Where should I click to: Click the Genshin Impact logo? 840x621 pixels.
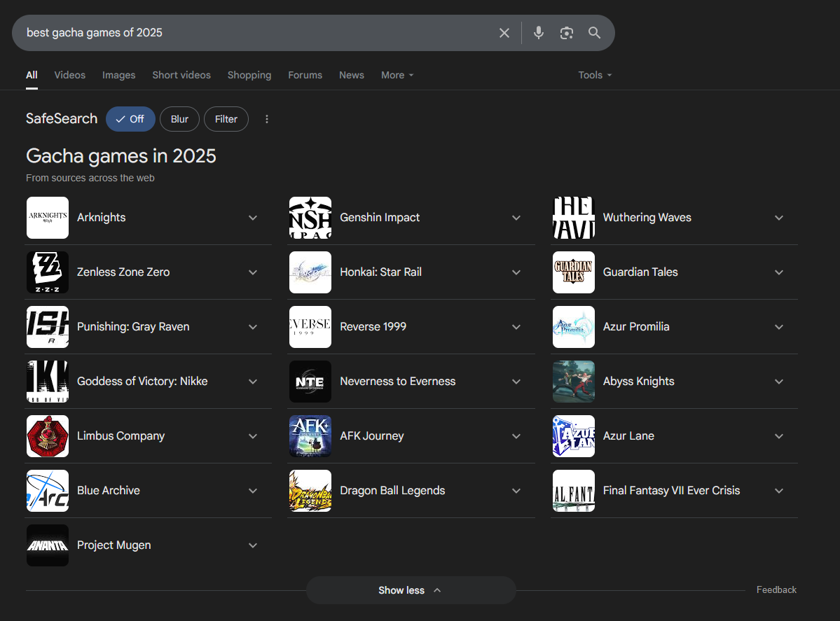310,217
